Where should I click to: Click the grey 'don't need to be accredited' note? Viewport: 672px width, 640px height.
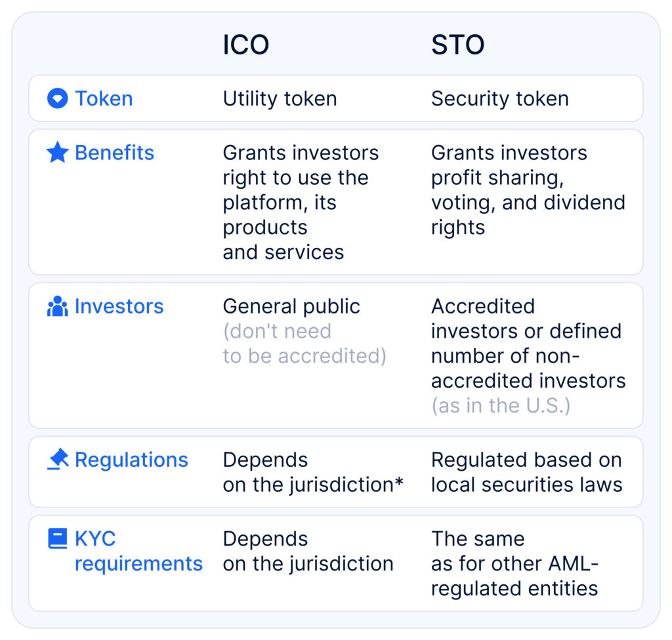pos(304,344)
